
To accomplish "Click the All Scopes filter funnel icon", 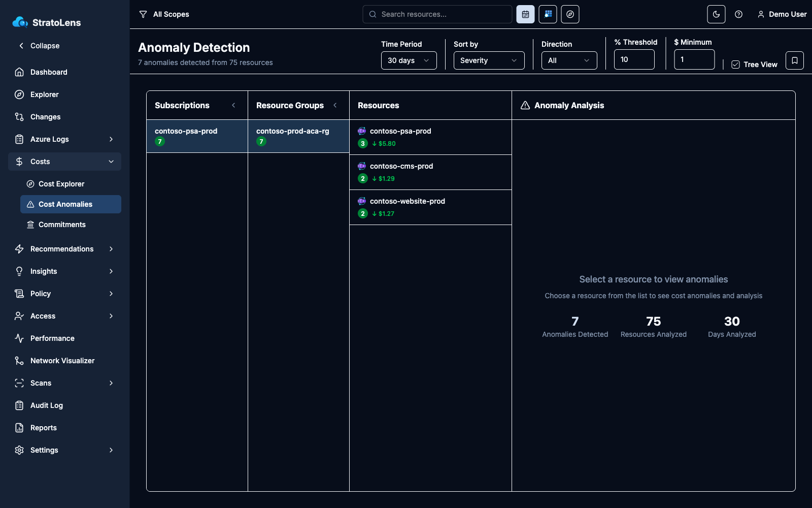I will (143, 14).
